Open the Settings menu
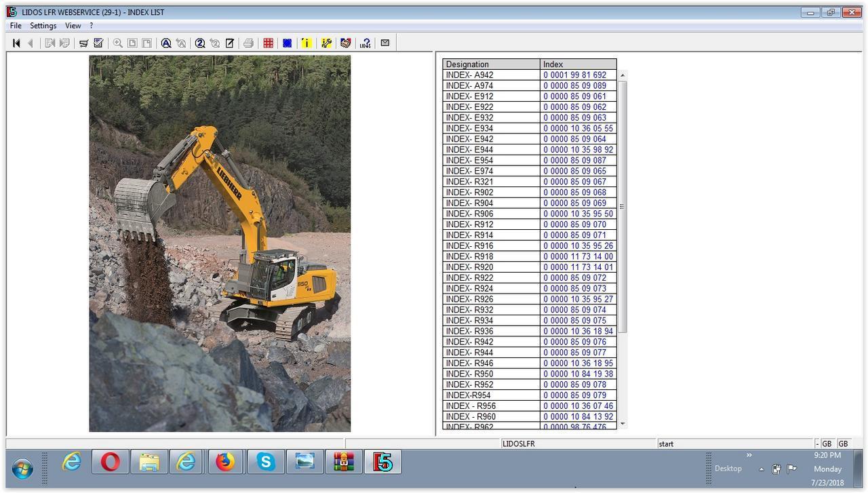 click(43, 26)
